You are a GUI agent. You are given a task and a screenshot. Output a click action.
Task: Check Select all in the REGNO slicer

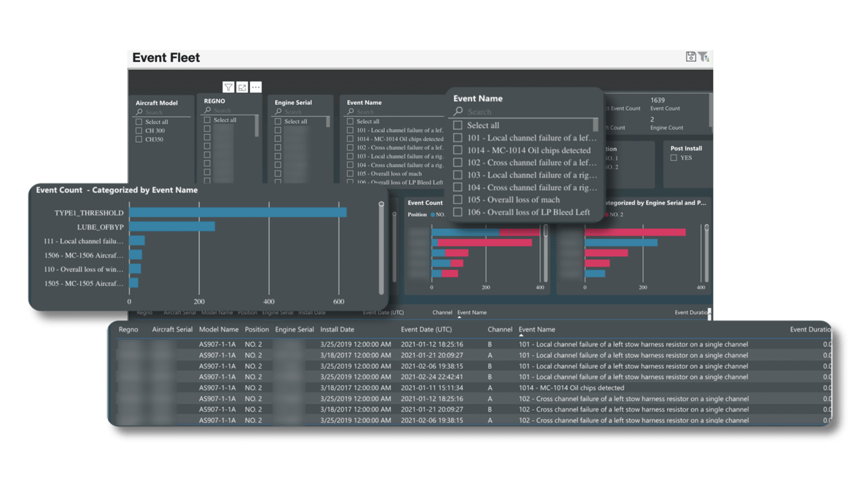point(207,120)
